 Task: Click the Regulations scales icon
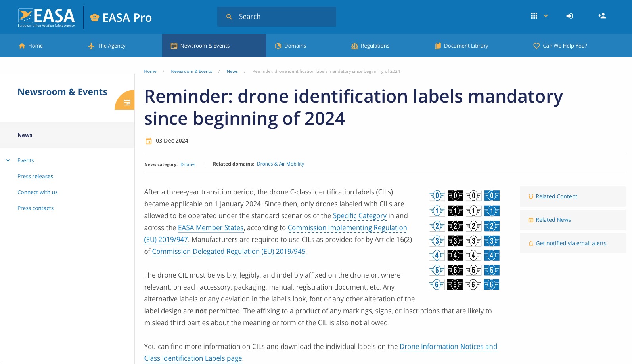354,46
